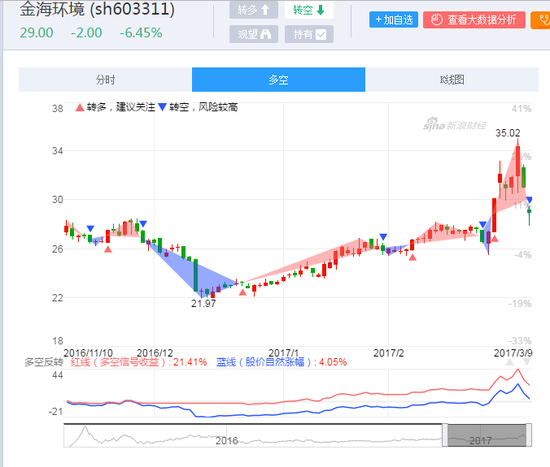Click the 21.97 low price label
This screenshot has height=467, width=550.
(x=203, y=303)
